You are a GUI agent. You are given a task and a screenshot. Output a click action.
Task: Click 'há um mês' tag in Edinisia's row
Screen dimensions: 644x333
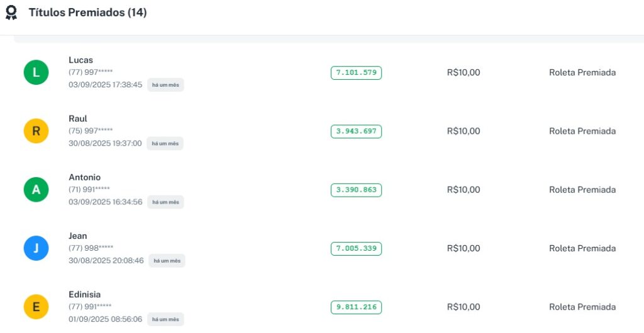[165, 319]
